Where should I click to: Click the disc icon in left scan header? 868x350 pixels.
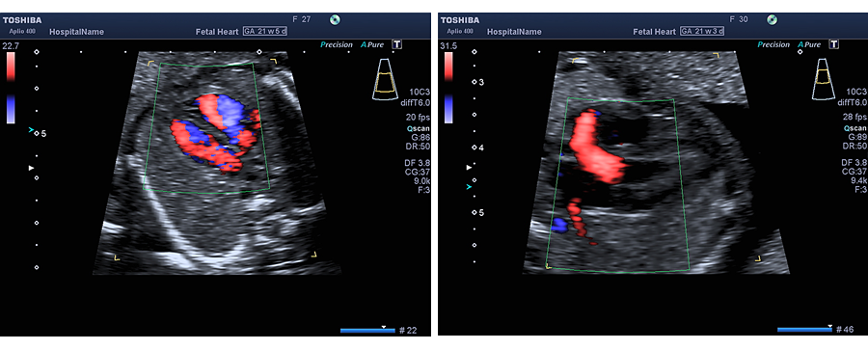[335, 20]
